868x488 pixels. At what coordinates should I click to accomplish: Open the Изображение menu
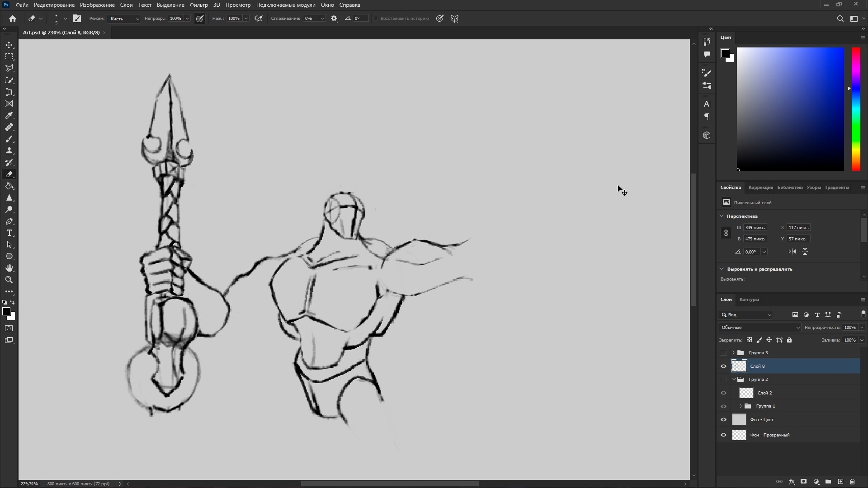(97, 5)
